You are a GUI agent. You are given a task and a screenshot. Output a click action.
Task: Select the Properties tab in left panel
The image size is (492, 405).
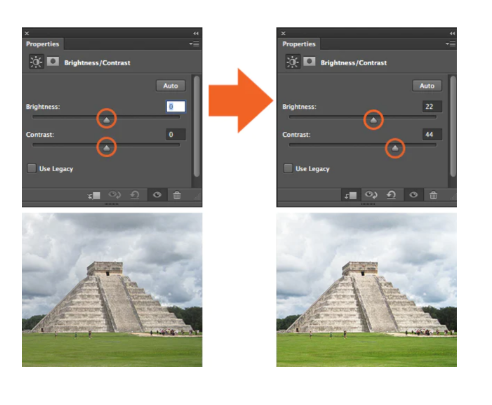click(43, 44)
